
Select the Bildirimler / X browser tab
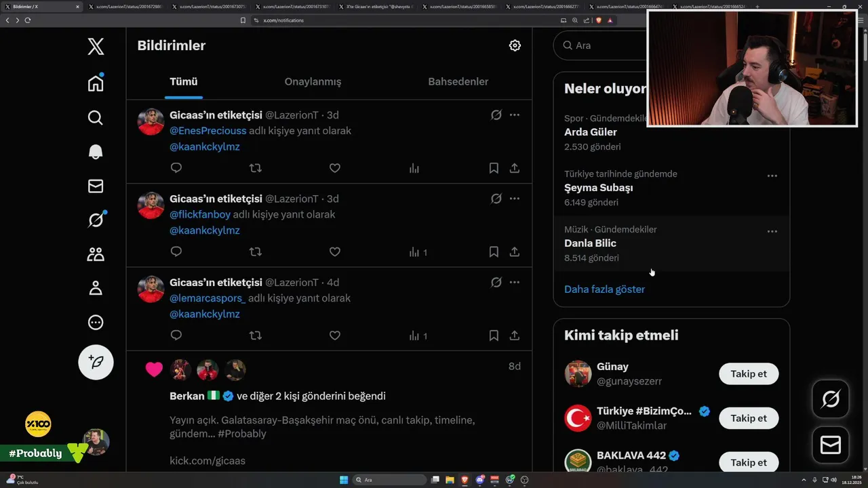[x=43, y=7]
